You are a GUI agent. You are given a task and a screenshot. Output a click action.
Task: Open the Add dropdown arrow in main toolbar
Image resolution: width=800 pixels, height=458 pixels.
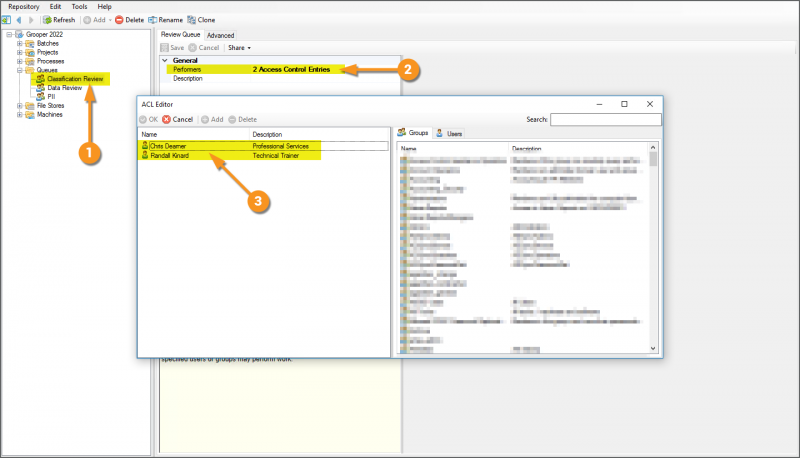[110, 20]
